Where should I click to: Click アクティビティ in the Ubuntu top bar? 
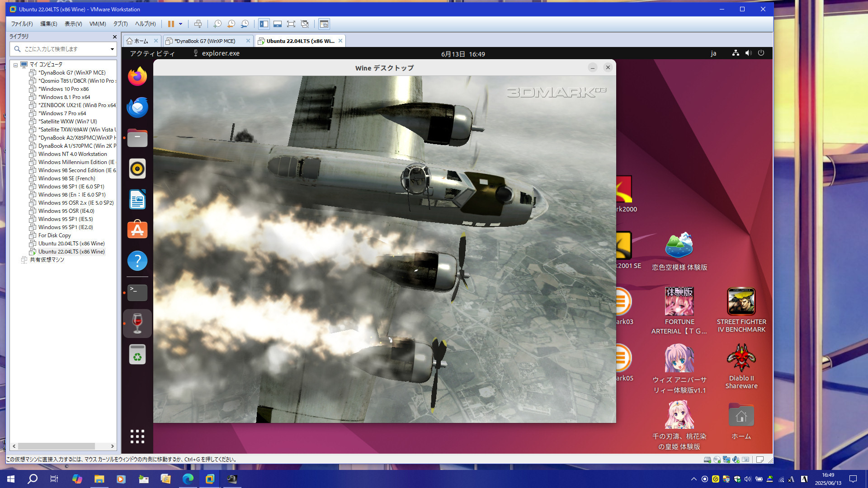click(x=152, y=53)
